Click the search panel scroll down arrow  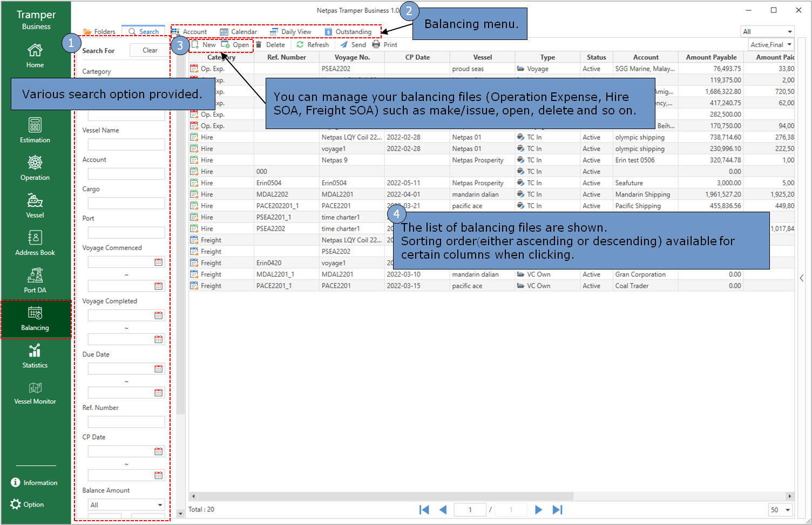180,514
